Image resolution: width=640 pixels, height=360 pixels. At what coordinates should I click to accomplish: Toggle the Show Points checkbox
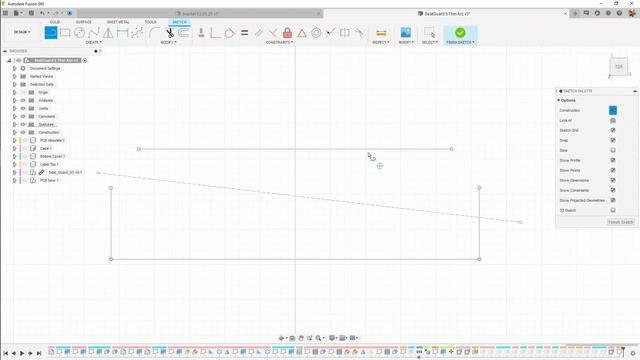point(613,170)
